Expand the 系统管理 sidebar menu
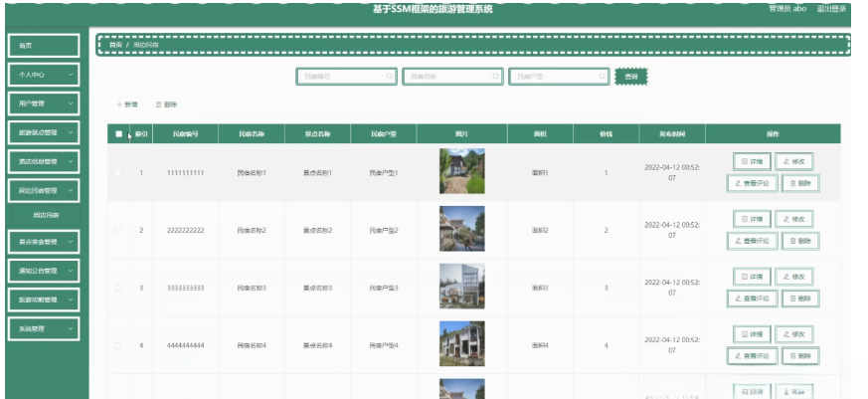The height and width of the screenshot is (399, 868). [x=43, y=328]
